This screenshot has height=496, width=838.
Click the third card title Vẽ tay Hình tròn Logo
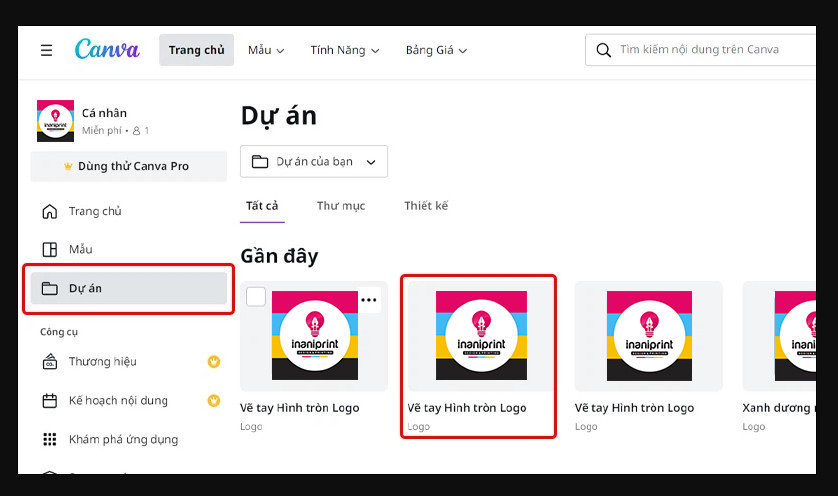(x=634, y=408)
